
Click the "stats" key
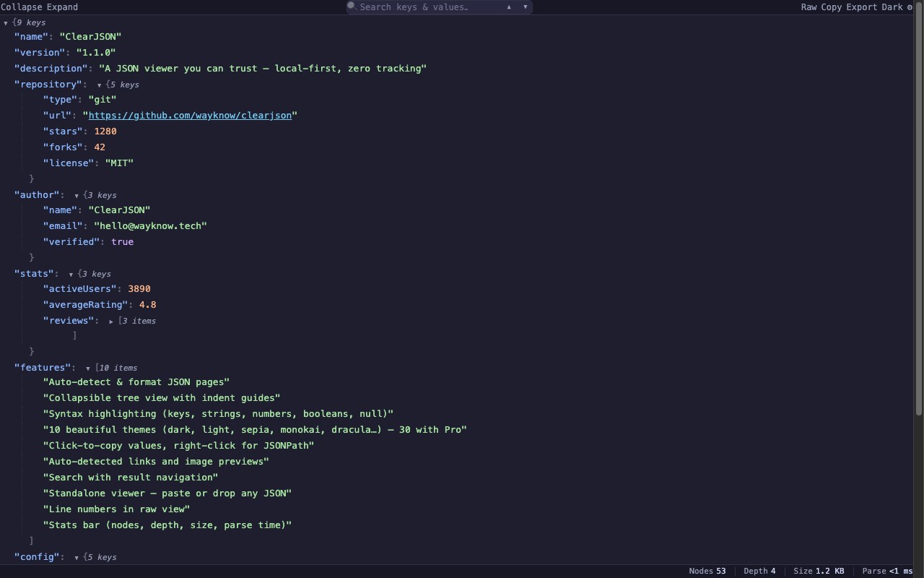click(35, 274)
